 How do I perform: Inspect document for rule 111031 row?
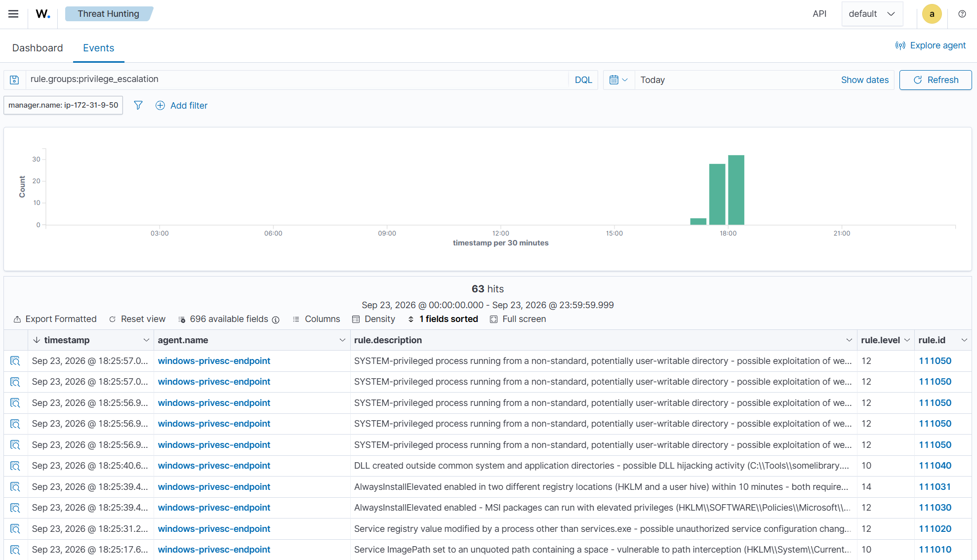tap(15, 487)
